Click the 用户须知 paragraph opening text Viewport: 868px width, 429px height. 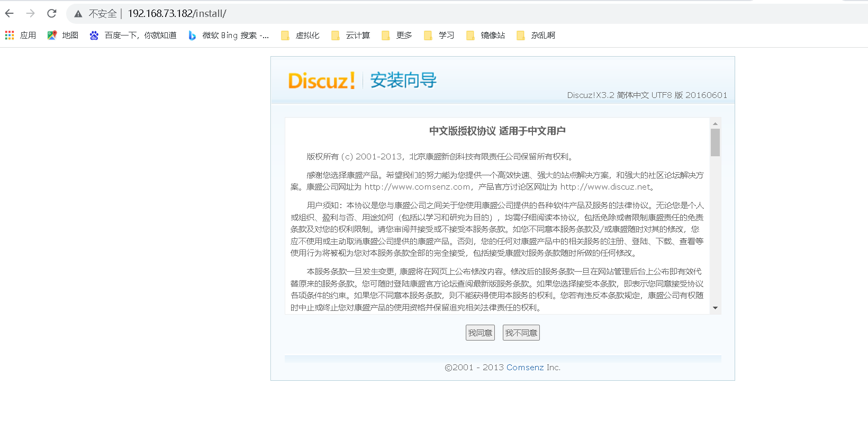pos(324,205)
